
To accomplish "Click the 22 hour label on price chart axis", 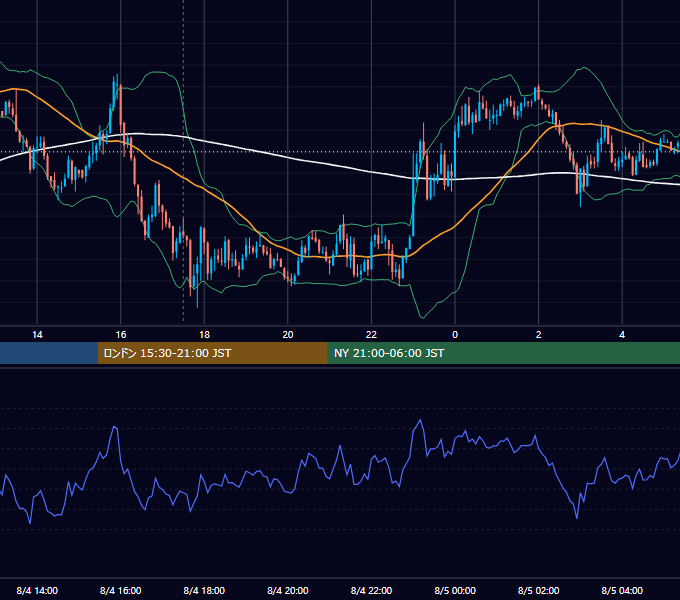I will pyautogui.click(x=371, y=335).
